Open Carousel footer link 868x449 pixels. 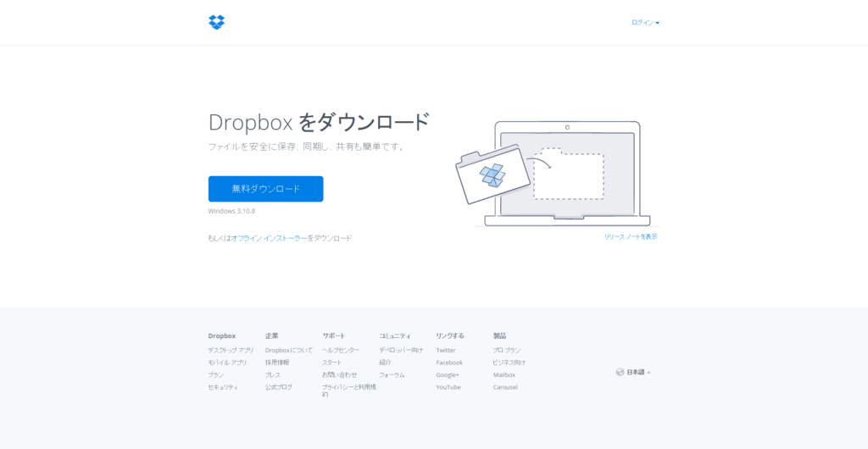pyautogui.click(x=505, y=388)
